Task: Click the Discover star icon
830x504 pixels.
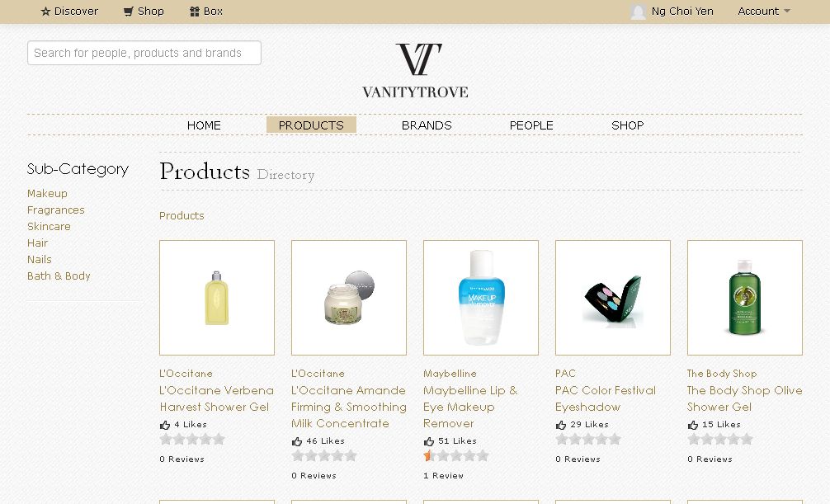Action: 45,11
